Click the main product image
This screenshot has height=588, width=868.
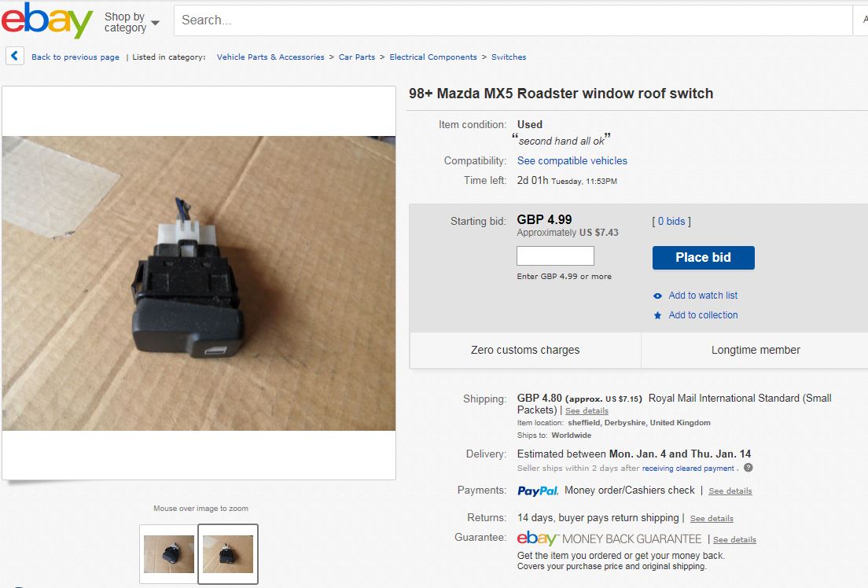pyautogui.click(x=199, y=283)
